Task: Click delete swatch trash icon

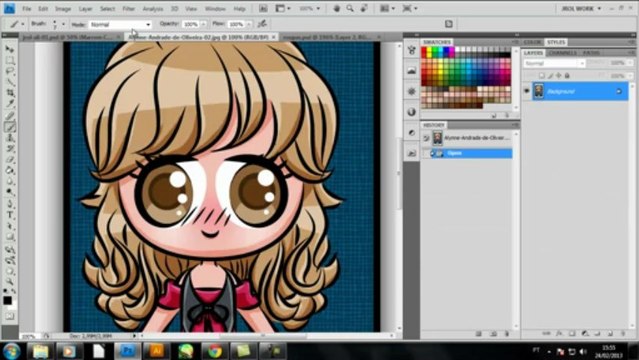Action: (x=507, y=116)
